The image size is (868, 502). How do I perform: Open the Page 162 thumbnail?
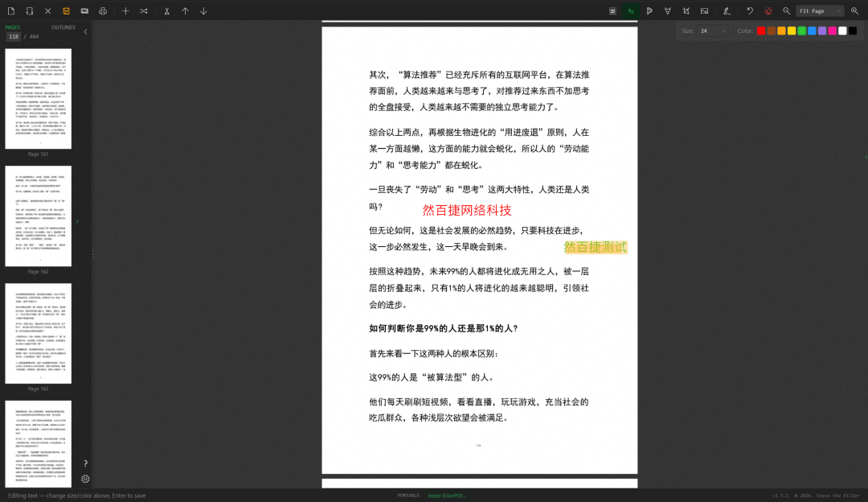(x=39, y=216)
